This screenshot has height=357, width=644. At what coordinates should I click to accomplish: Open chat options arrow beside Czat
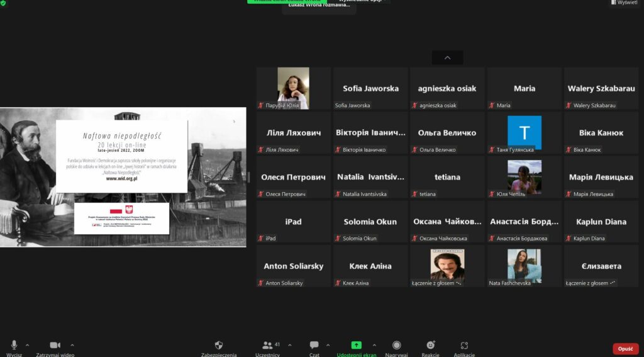pos(328,345)
